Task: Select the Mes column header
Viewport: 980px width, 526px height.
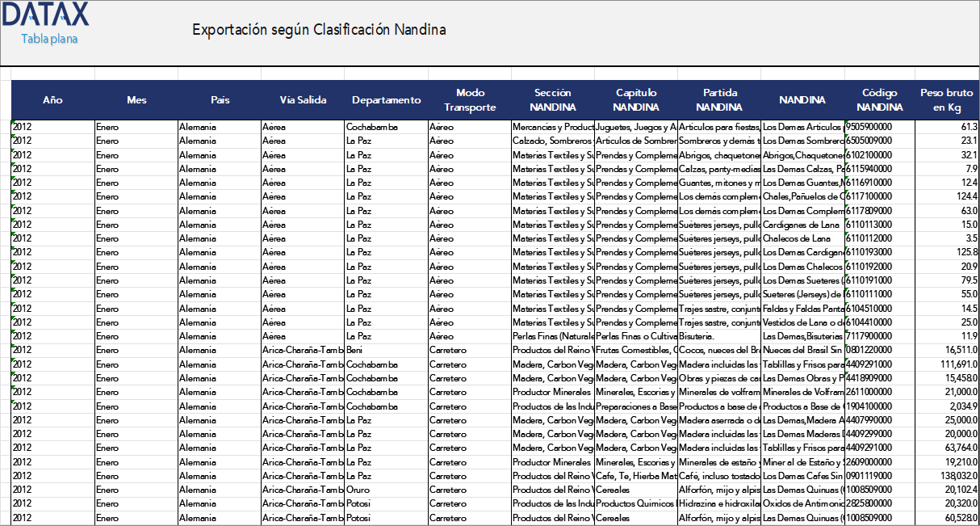Action: (136, 100)
